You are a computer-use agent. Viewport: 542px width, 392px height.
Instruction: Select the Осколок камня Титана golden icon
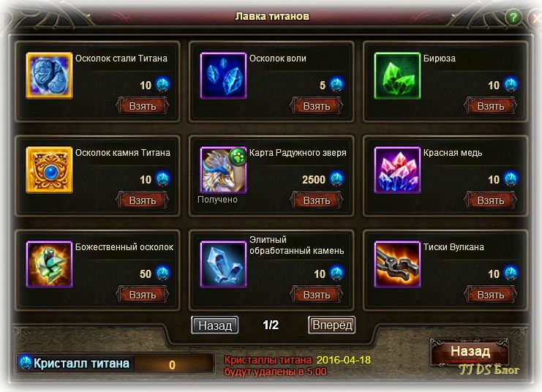(x=49, y=170)
